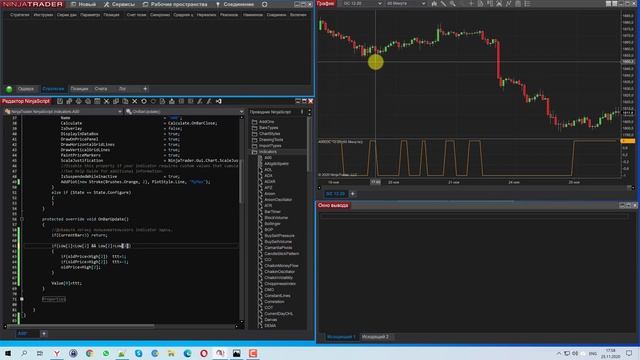Open the BarsTypes folder in explorer

coord(268,128)
